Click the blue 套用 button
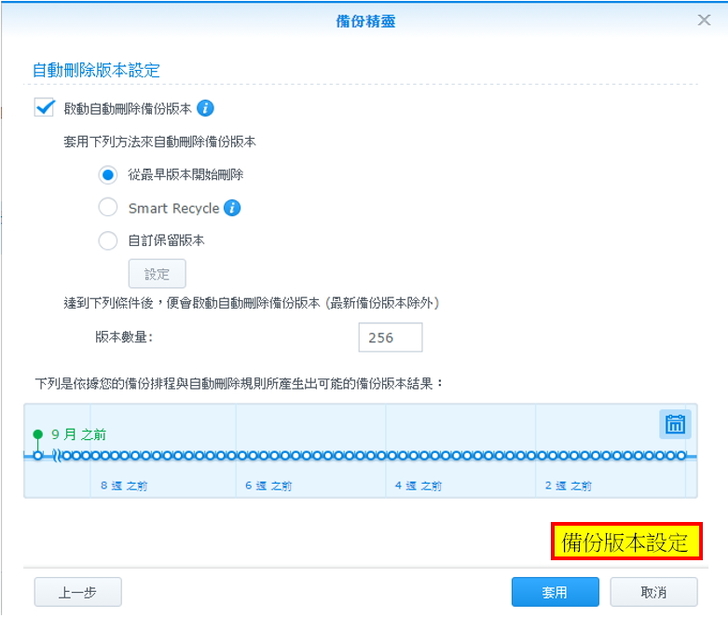This screenshot has width=728, height=618. (x=555, y=592)
